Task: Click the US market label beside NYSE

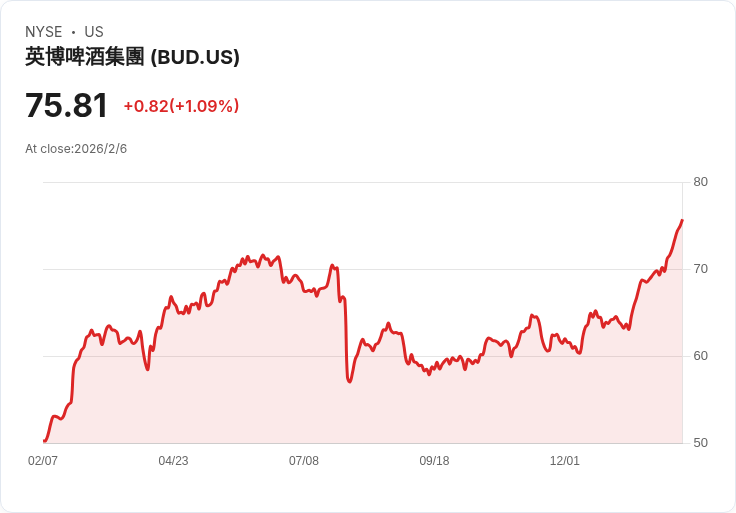Action: (x=94, y=32)
